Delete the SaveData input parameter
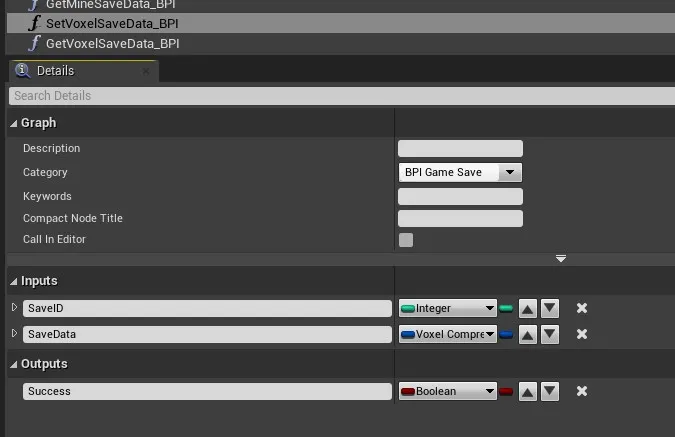The height and width of the screenshot is (437, 675). (x=581, y=334)
